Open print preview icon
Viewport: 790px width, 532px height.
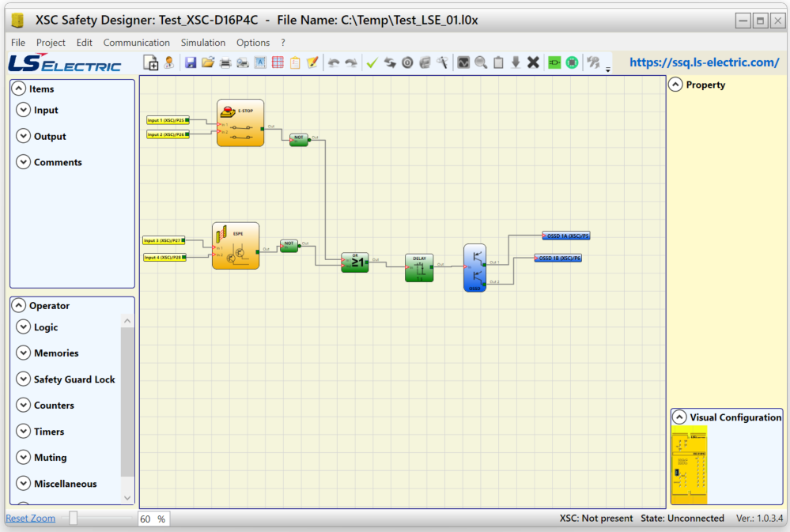tap(243, 63)
